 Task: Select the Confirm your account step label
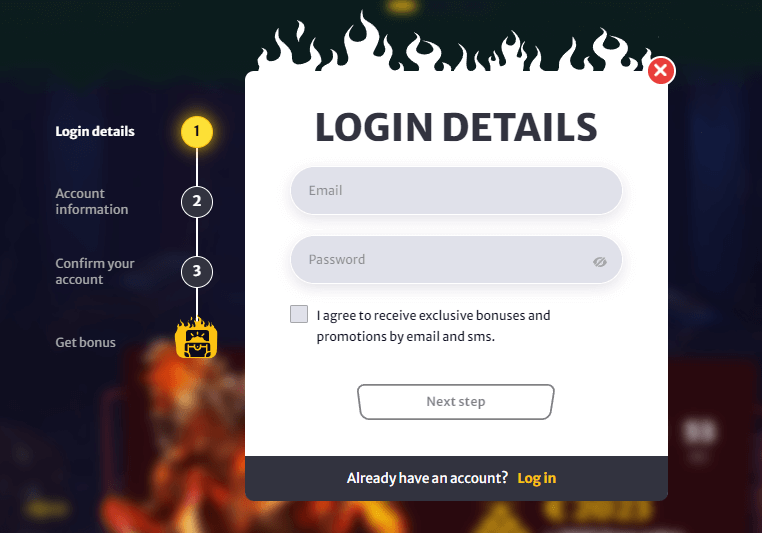pyautogui.click(x=95, y=271)
